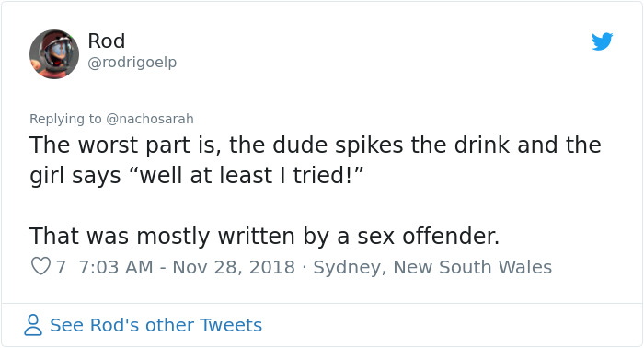Visit the @rodrigoelp handle
The image size is (644, 348).
(x=132, y=63)
